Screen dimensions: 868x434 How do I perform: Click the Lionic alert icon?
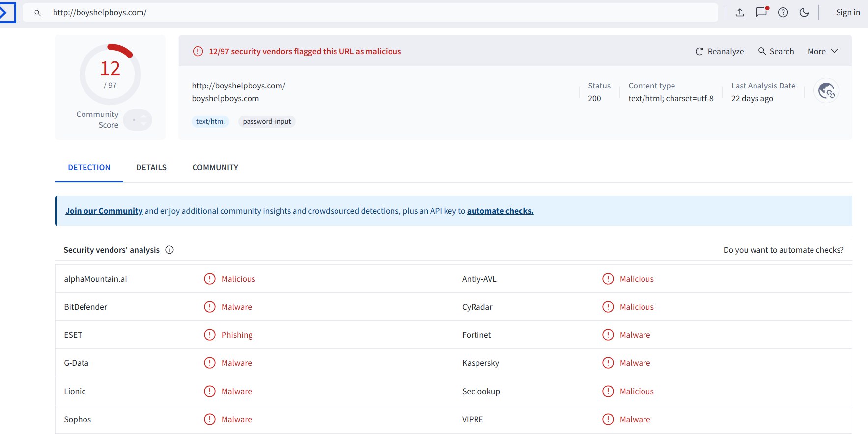[x=210, y=391]
